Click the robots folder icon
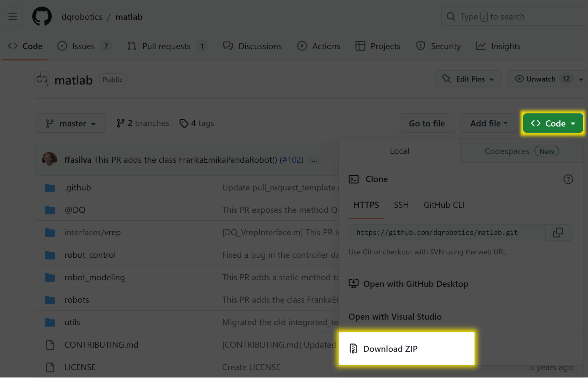 pos(50,300)
